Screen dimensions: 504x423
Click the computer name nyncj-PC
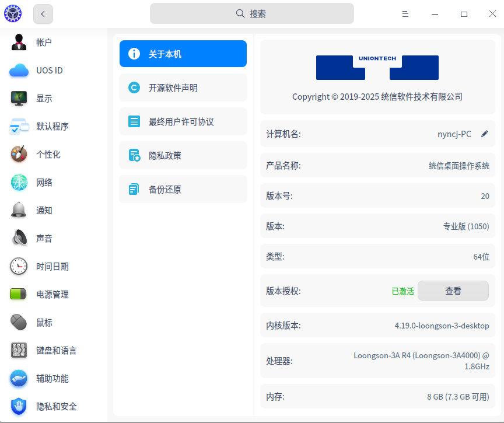click(454, 134)
